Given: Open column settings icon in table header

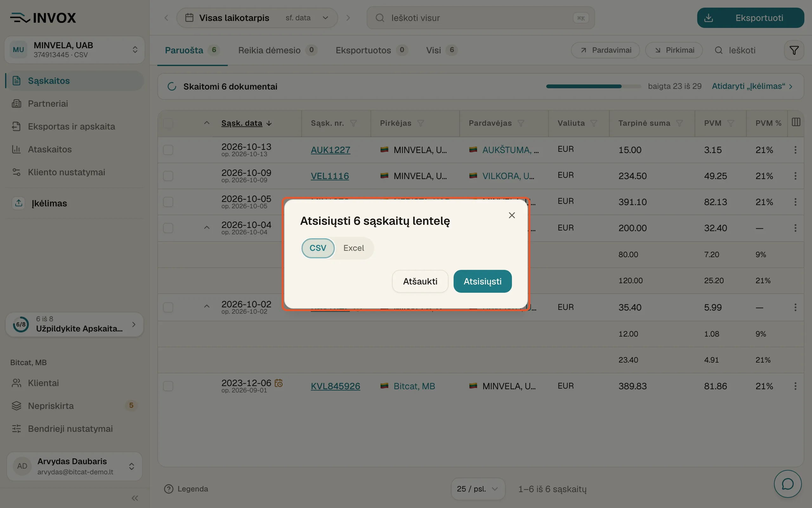Looking at the screenshot, I should click(796, 122).
